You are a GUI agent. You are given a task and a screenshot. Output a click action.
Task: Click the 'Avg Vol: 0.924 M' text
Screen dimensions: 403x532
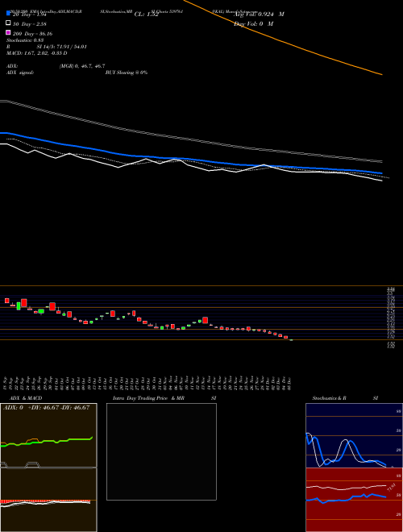(x=259, y=15)
